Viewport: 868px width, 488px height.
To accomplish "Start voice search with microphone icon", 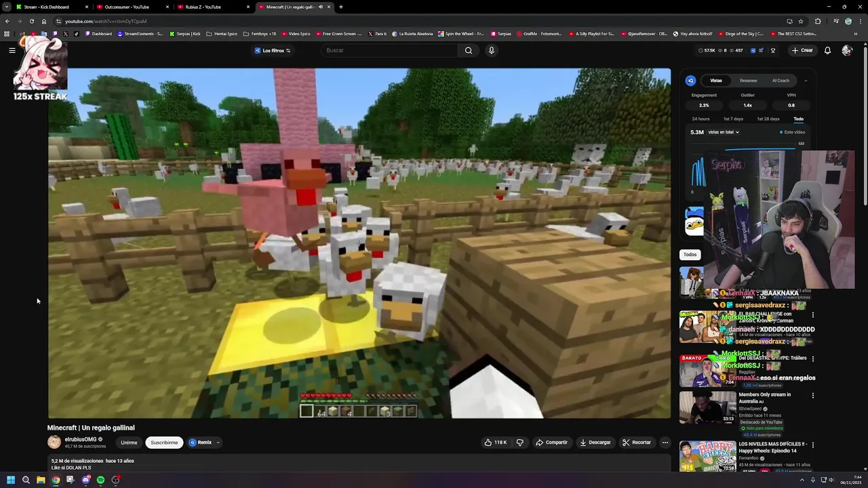I will click(492, 50).
